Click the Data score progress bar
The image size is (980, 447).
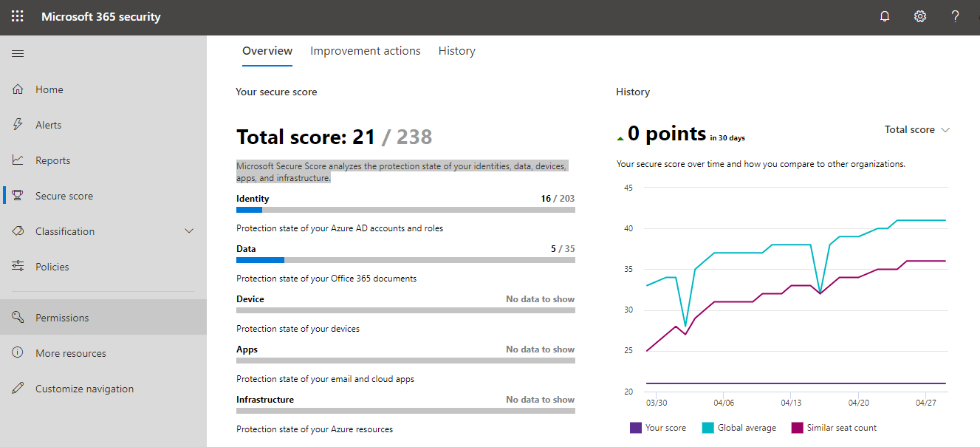click(x=405, y=261)
